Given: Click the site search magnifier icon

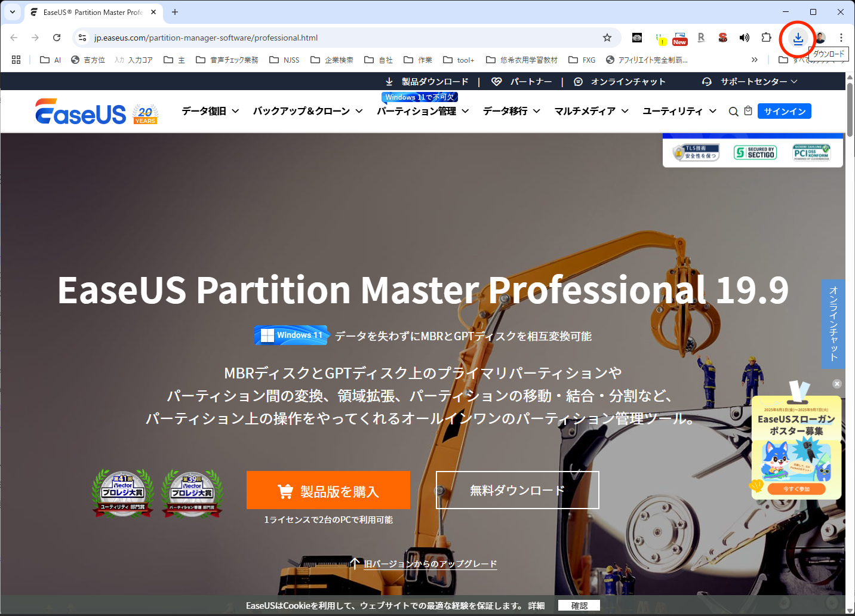Looking at the screenshot, I should pyautogui.click(x=733, y=112).
